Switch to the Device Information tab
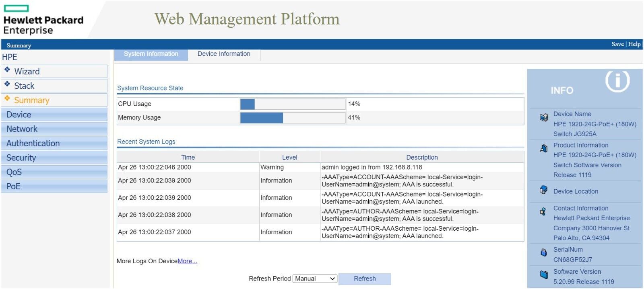 point(224,54)
